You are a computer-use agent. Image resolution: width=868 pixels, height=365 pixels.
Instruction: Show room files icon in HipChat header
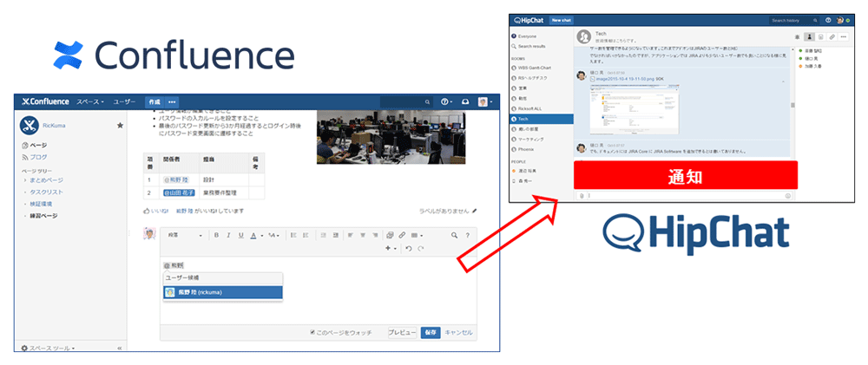820,36
